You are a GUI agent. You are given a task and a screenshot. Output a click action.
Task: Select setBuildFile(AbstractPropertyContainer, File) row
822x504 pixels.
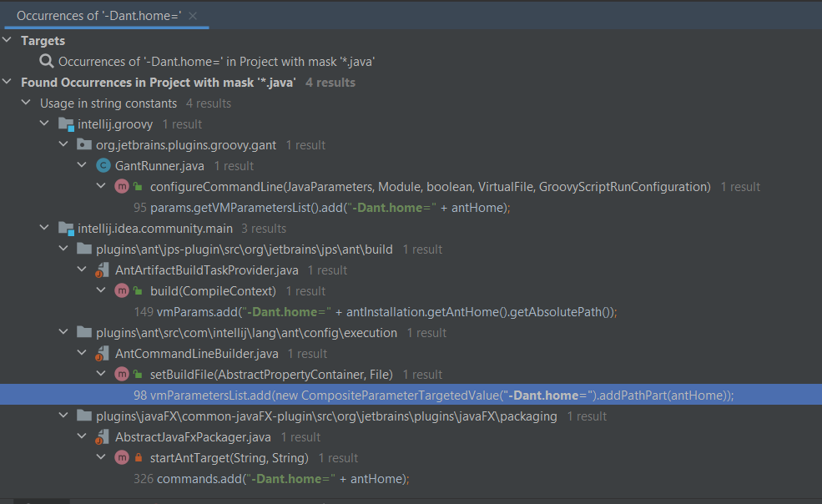[x=271, y=375]
